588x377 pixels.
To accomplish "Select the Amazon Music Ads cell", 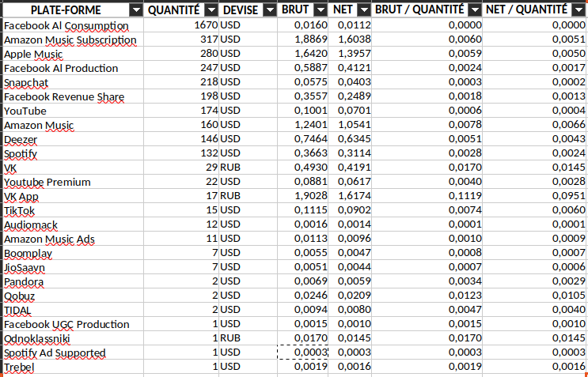I will pyautogui.click(x=73, y=239).
